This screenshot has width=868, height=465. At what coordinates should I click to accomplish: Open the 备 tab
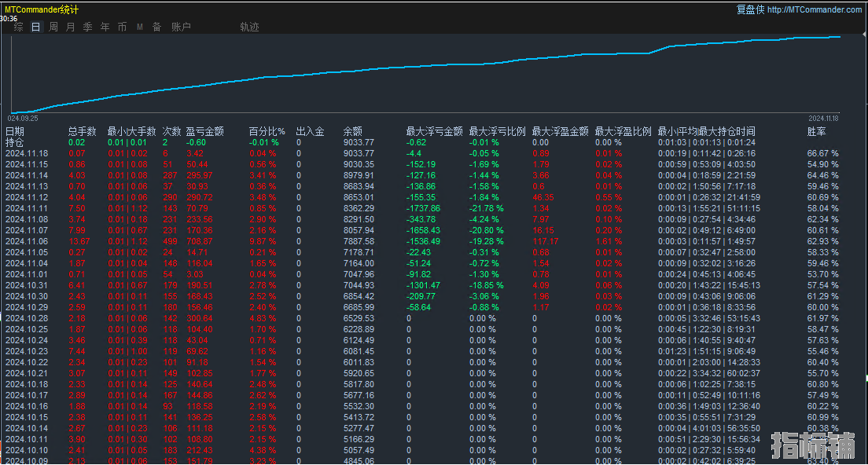[x=156, y=27]
